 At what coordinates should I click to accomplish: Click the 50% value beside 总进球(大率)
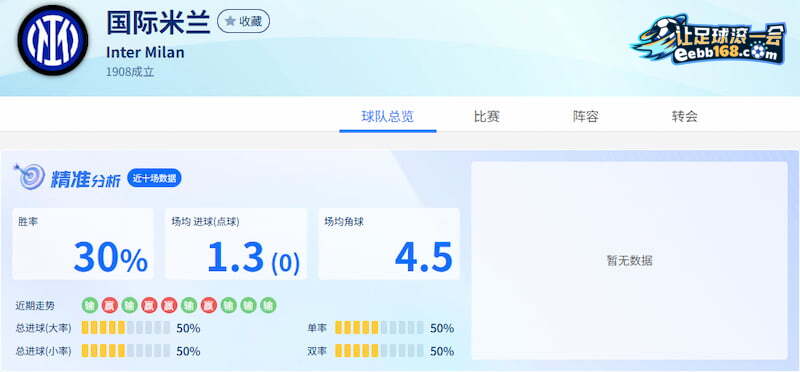click(188, 328)
